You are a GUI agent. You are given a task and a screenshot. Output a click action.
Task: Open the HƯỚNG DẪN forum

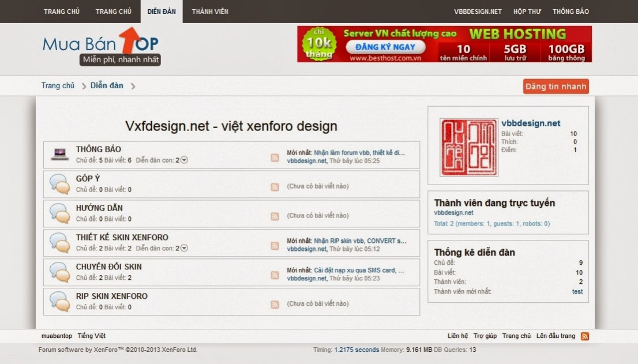(x=99, y=208)
